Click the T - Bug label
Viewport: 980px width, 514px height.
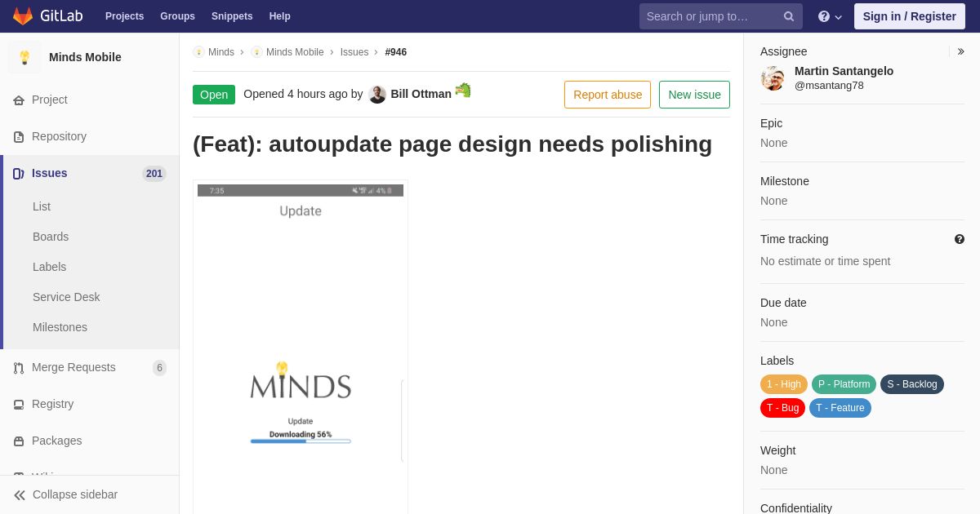782,408
